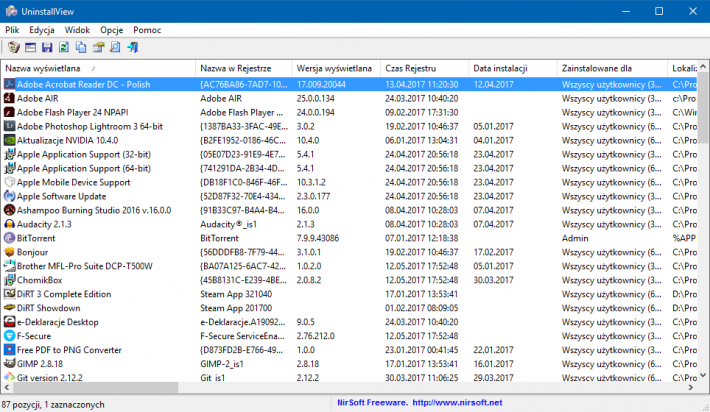
Task: Click the horizontal scrollbar left arrow
Action: click(x=6, y=388)
